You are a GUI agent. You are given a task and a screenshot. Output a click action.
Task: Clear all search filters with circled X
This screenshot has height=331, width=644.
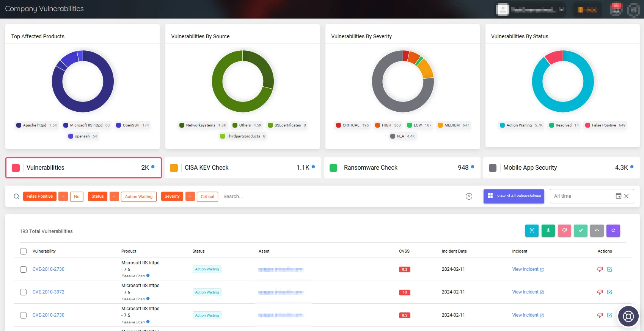469,196
